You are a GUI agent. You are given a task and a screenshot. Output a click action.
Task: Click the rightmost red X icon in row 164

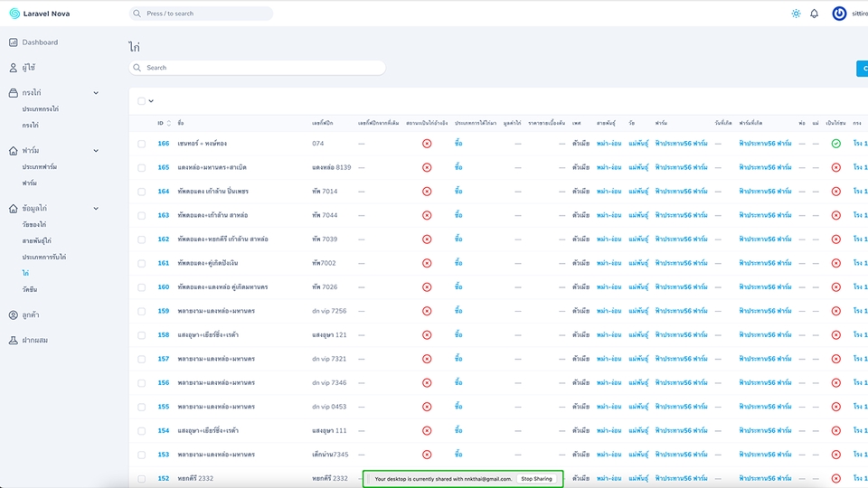coord(835,192)
